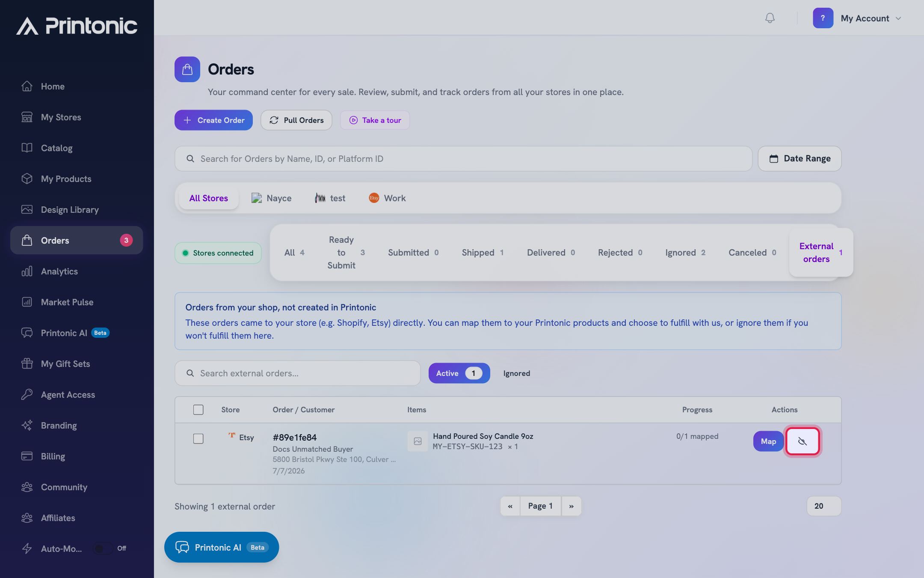Click the Docs Unmatched Buyer name
This screenshot has width=924, height=578.
[313, 449]
